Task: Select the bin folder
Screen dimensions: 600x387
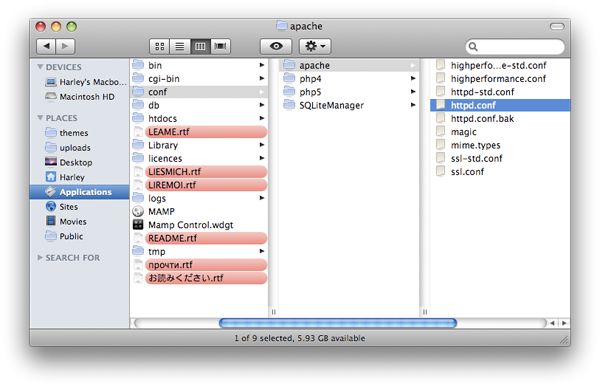Action: tap(199, 65)
